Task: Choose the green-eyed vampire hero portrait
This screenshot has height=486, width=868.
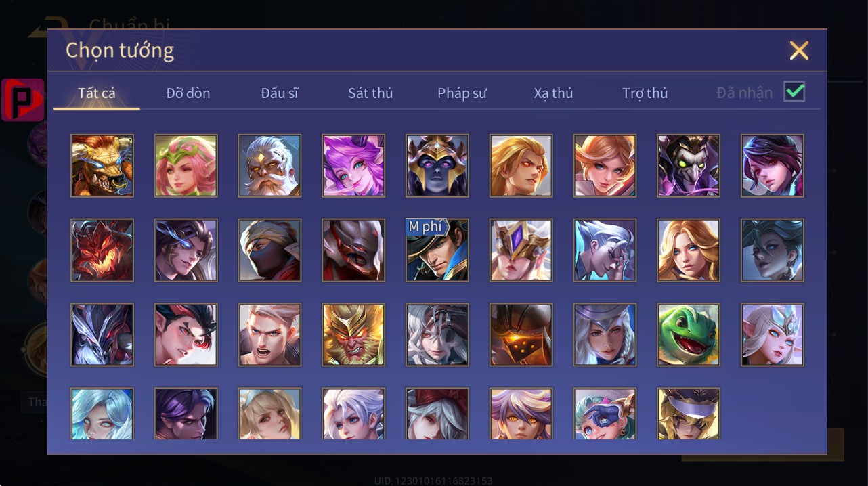Action: point(689,166)
